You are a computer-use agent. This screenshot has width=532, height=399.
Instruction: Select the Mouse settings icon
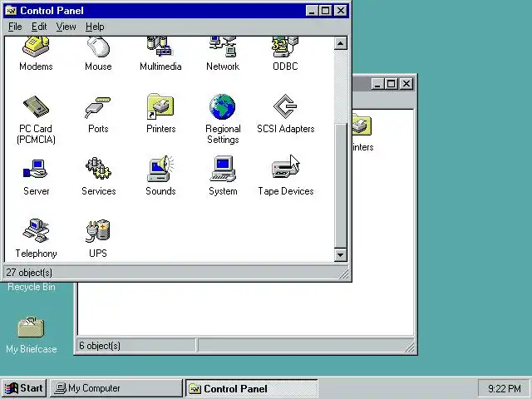click(98, 47)
